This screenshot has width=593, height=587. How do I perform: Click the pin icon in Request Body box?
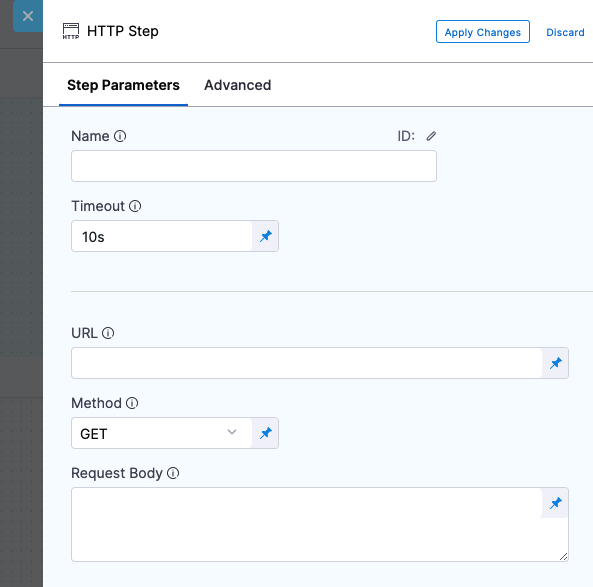pos(555,503)
